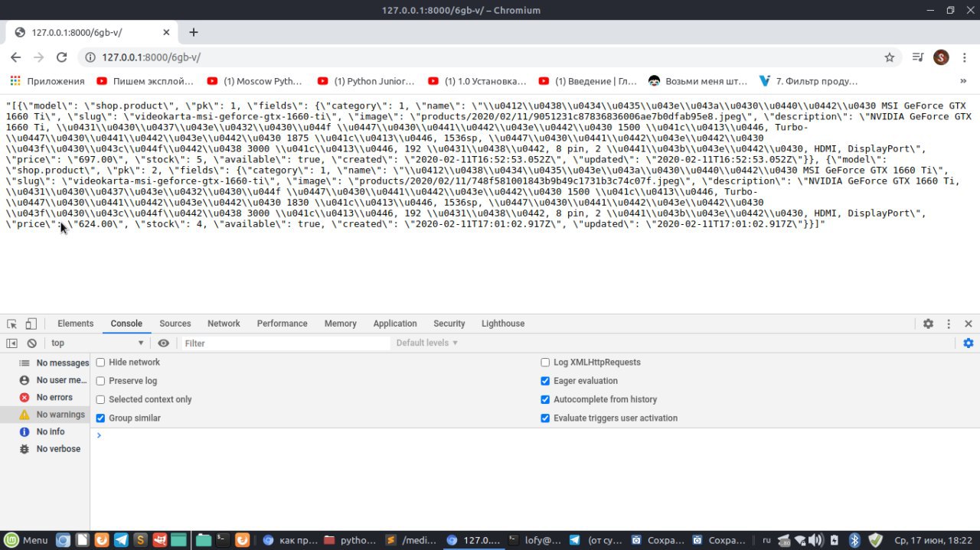Show only No errors messages

coord(45,398)
